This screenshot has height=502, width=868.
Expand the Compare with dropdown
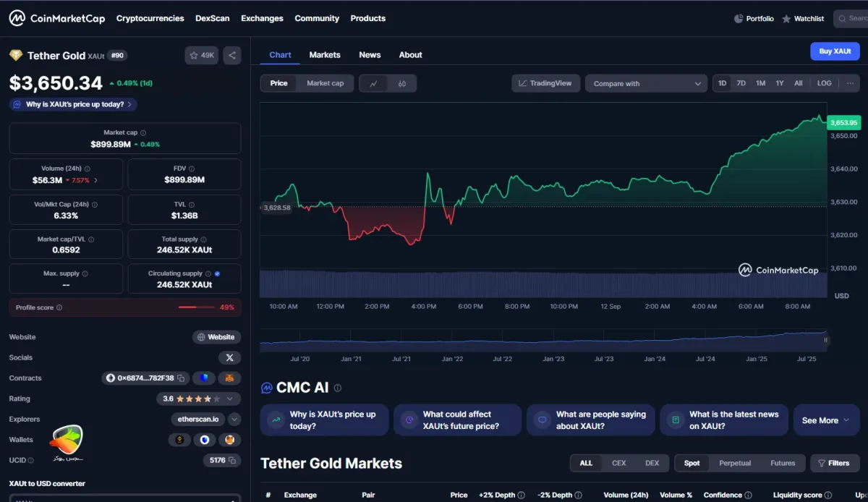coord(646,83)
